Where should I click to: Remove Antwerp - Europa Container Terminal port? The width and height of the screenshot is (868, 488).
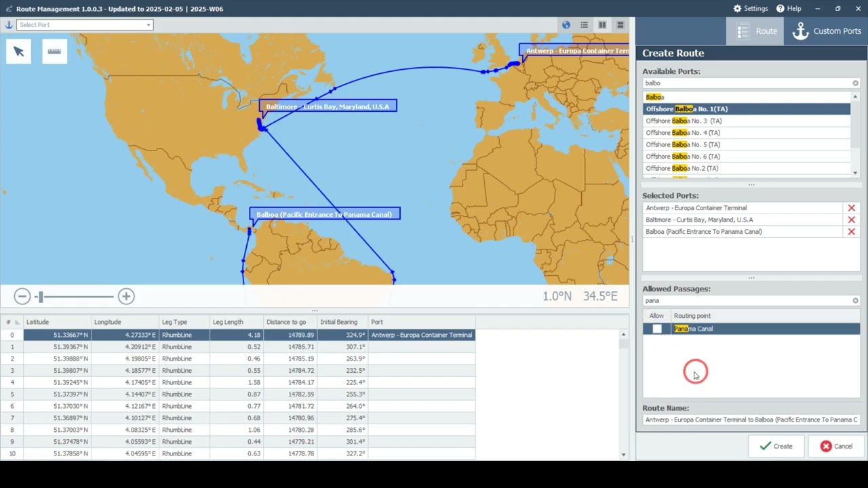pyautogui.click(x=852, y=208)
